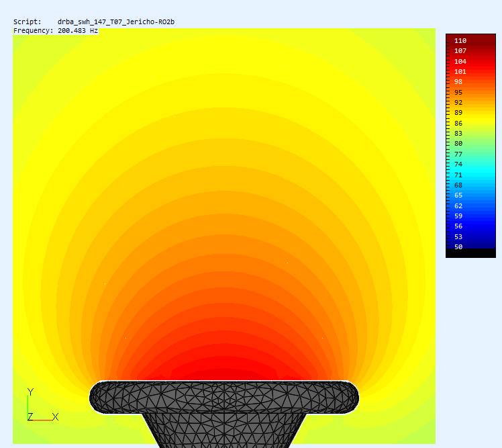This screenshot has height=448, width=502.
Task: Click legend value 98
Action: [458, 82]
